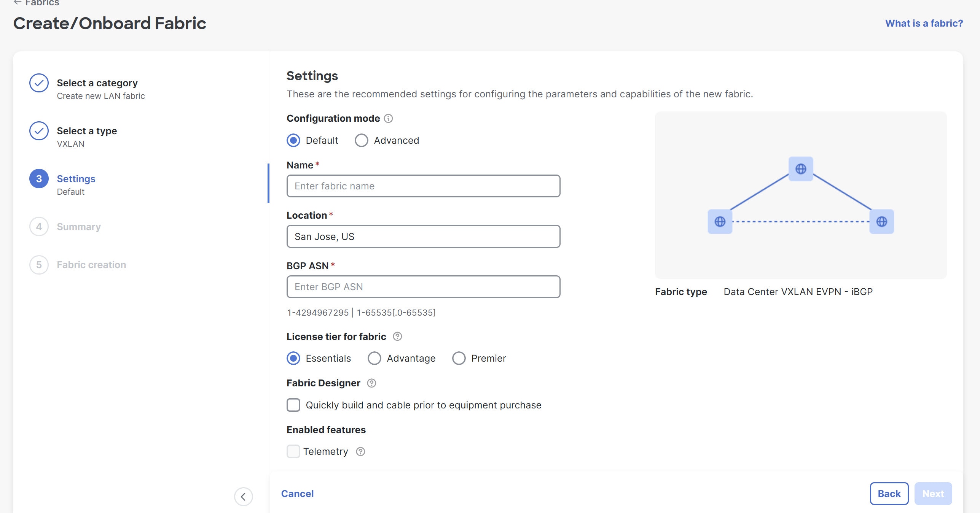The width and height of the screenshot is (980, 513).
Task: Click the Configuration mode info icon
Action: coord(388,118)
